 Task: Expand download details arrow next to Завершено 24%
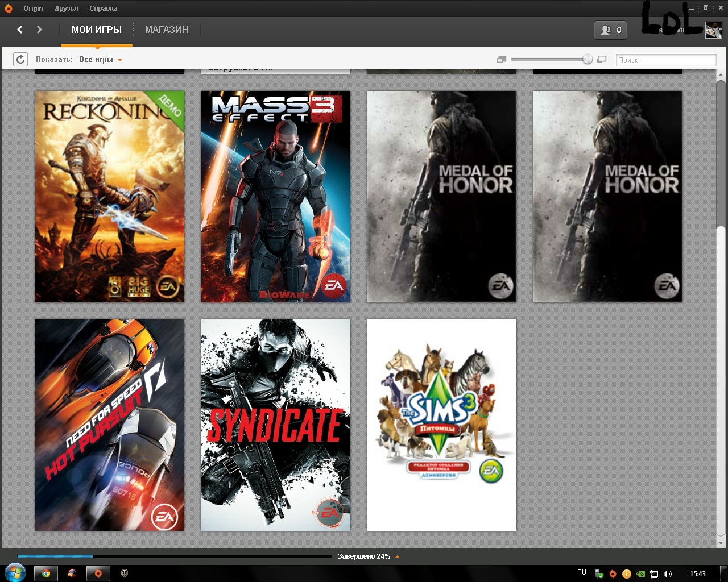click(x=397, y=556)
